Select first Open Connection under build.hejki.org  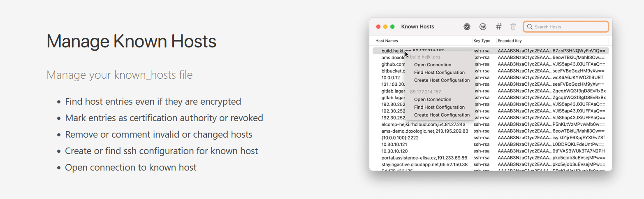coord(433,65)
